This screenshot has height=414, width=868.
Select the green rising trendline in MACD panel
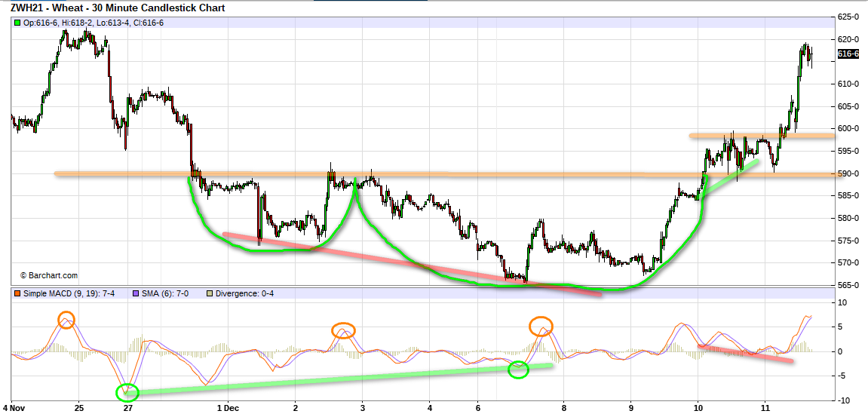pyautogui.click(x=339, y=379)
